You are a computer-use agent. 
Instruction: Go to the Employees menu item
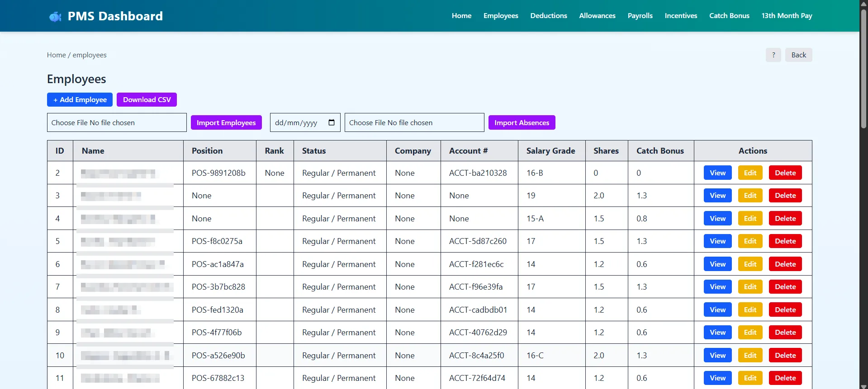(x=501, y=16)
